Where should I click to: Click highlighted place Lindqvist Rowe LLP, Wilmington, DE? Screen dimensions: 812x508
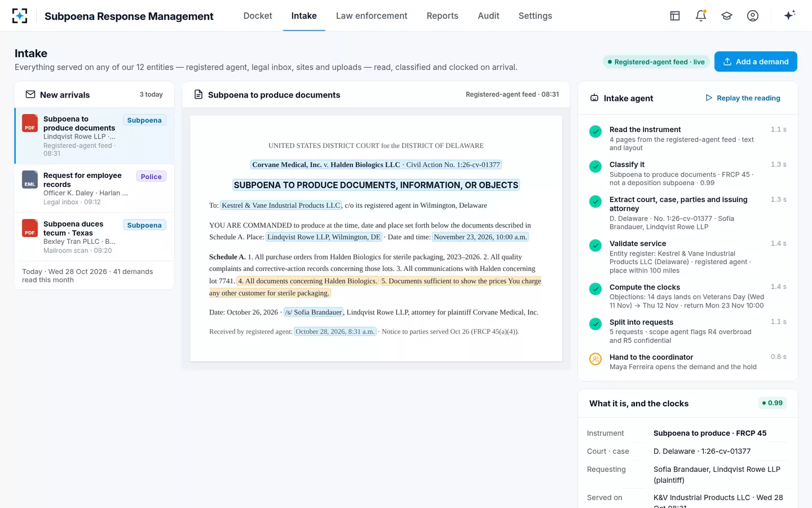point(324,237)
